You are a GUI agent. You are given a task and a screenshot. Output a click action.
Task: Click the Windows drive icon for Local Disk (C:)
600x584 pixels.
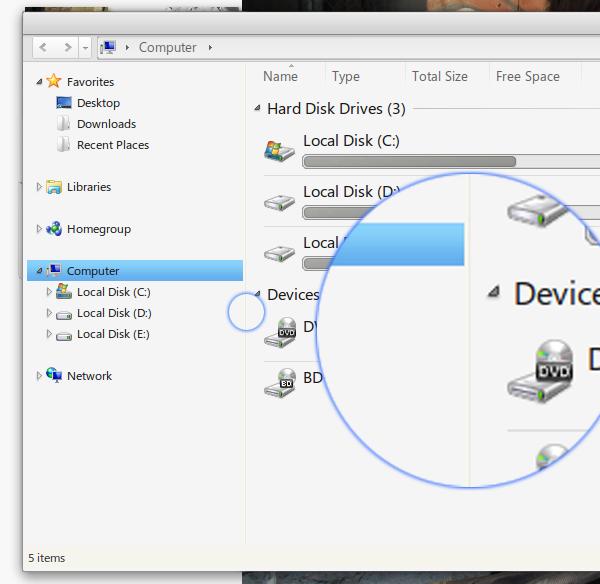click(x=279, y=151)
